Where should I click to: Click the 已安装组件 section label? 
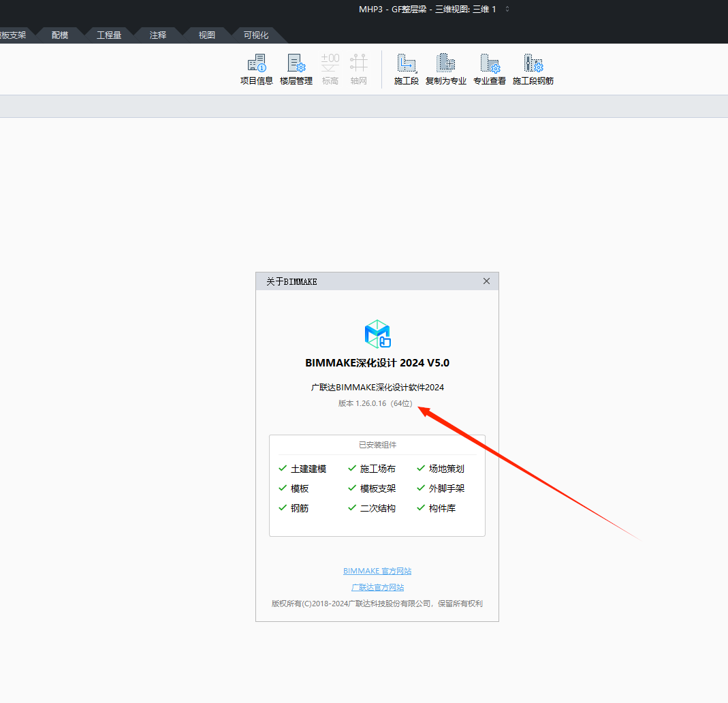coord(377,445)
